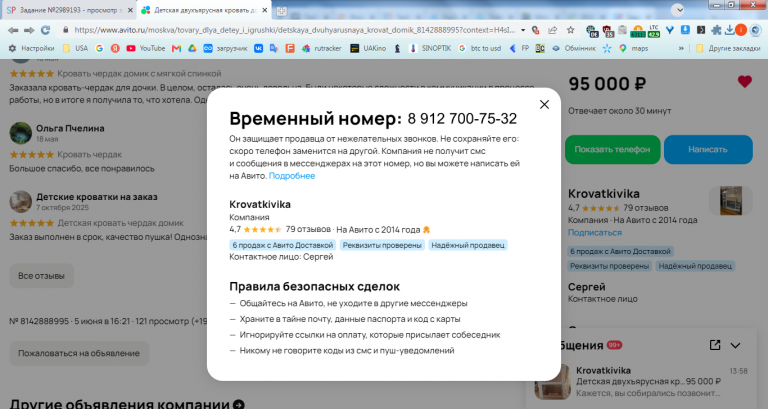Screen dimensions: 768x409
Task: Open the BC bookmark icon
Action: (x=540, y=48)
